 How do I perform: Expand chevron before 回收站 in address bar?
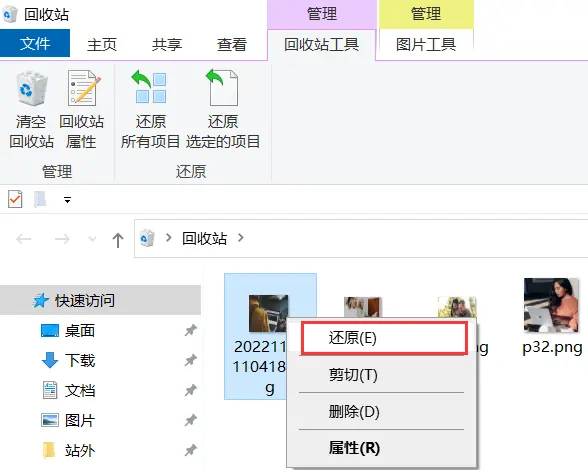169,237
